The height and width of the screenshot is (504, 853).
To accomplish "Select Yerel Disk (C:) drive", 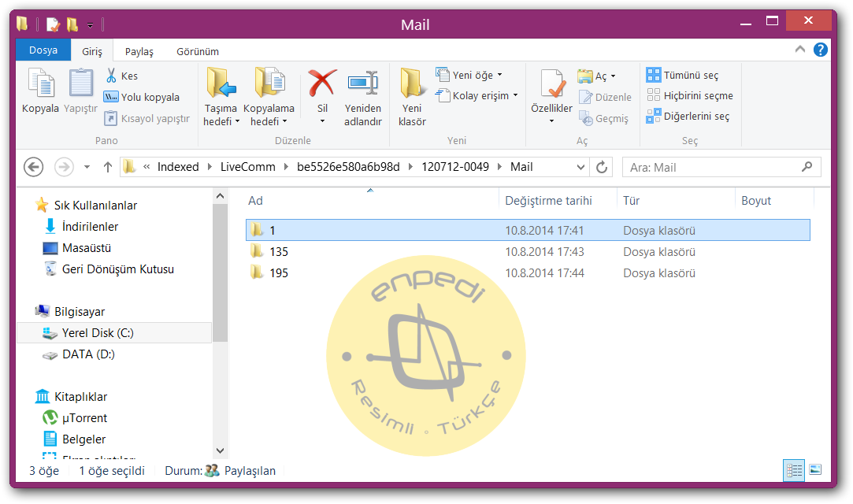I will (x=114, y=333).
